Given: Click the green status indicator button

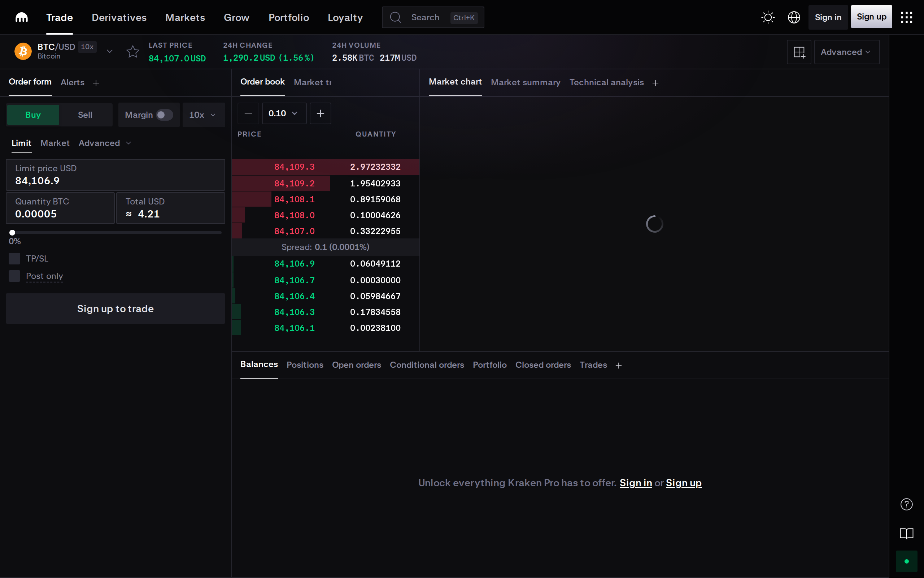Looking at the screenshot, I should [906, 561].
